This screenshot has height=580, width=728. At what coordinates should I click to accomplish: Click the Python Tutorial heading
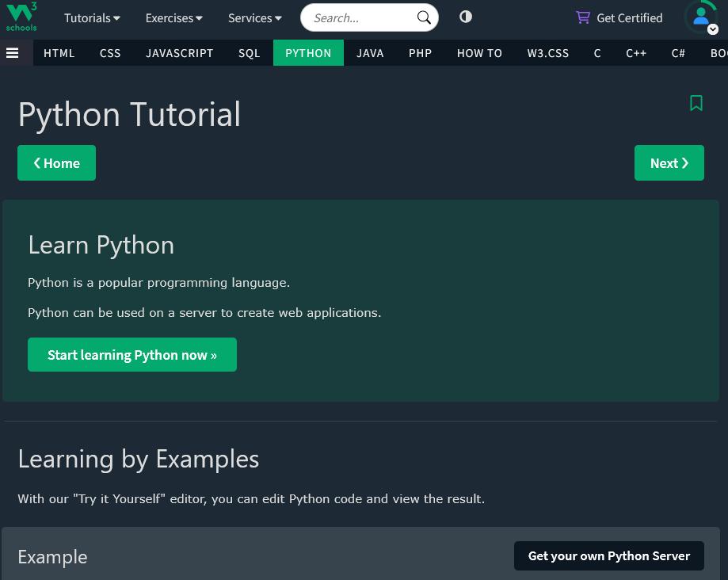pyautogui.click(x=130, y=115)
